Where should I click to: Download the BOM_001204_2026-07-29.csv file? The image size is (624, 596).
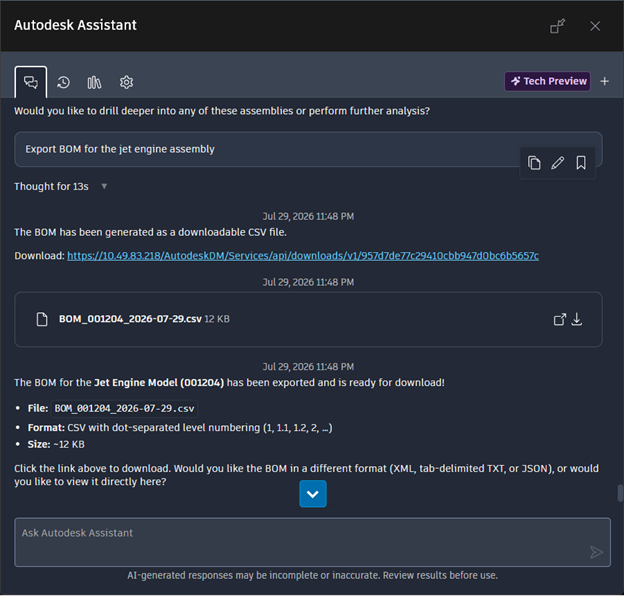[577, 319]
